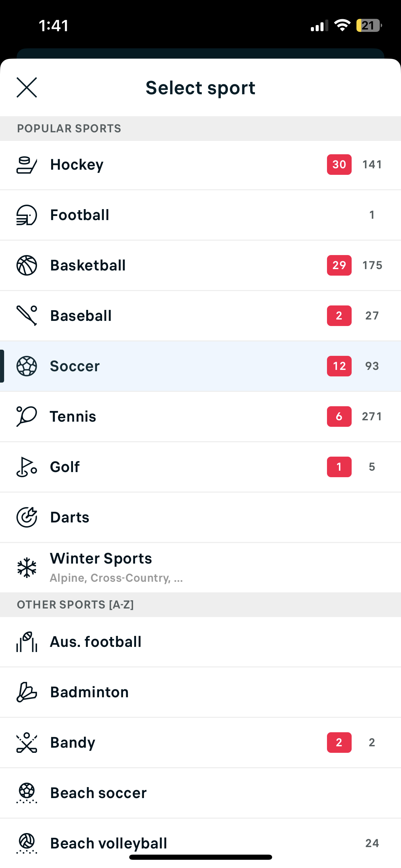Tap the football helmet icon
401x868 pixels.
(x=26, y=215)
